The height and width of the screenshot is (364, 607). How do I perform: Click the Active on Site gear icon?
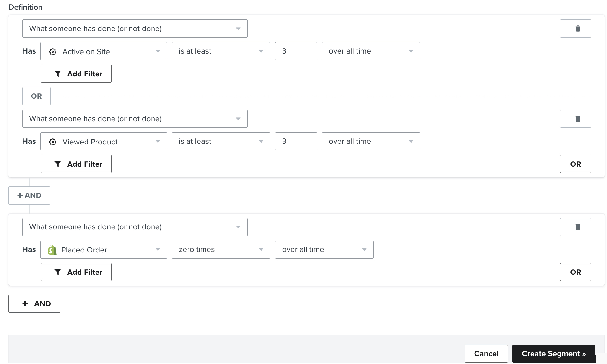52,51
